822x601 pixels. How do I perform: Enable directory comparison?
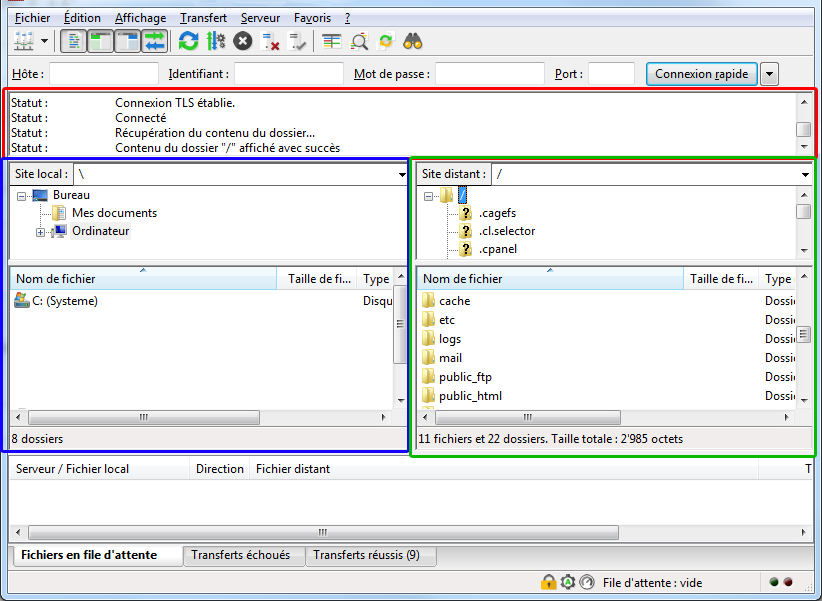[330, 41]
